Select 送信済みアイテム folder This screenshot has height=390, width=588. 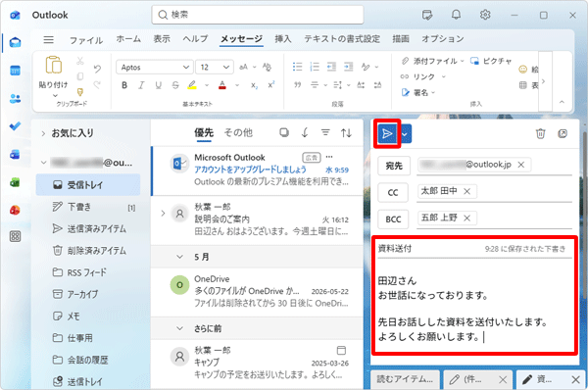click(x=88, y=228)
